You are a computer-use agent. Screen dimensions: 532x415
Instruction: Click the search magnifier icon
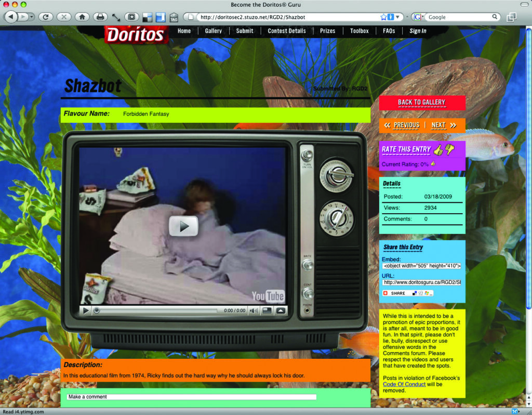click(495, 17)
